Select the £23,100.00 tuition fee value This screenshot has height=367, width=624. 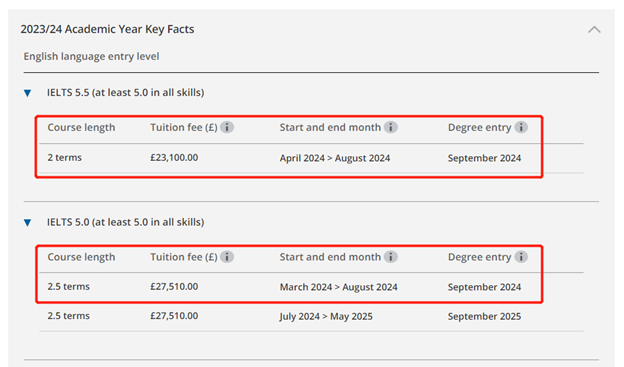point(174,158)
